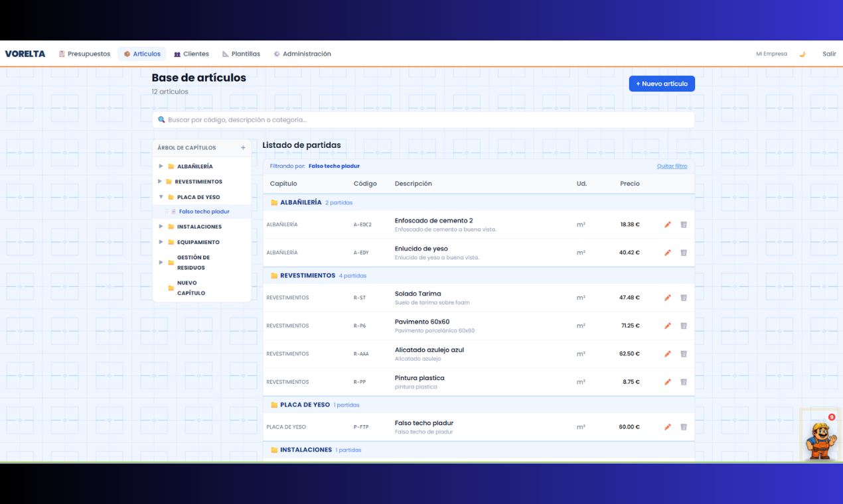Viewport: 843px width, 504px height.
Task: Click the Precio column header
Action: point(630,184)
